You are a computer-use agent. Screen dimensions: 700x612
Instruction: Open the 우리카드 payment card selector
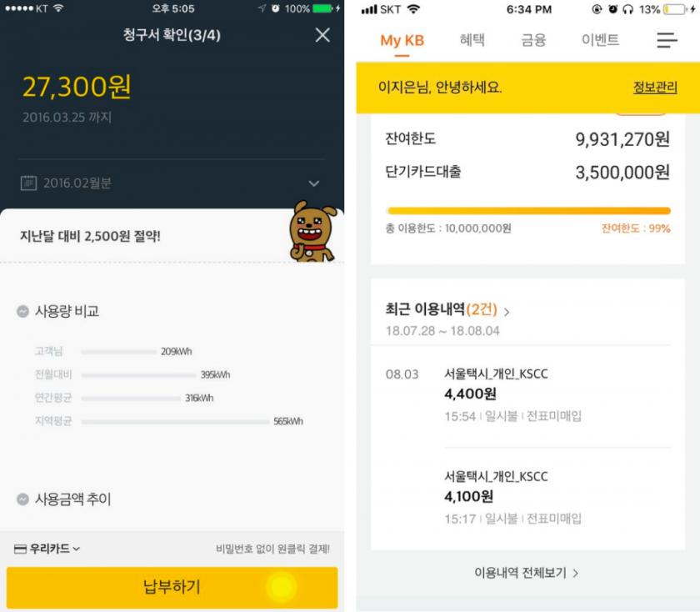tap(47, 549)
